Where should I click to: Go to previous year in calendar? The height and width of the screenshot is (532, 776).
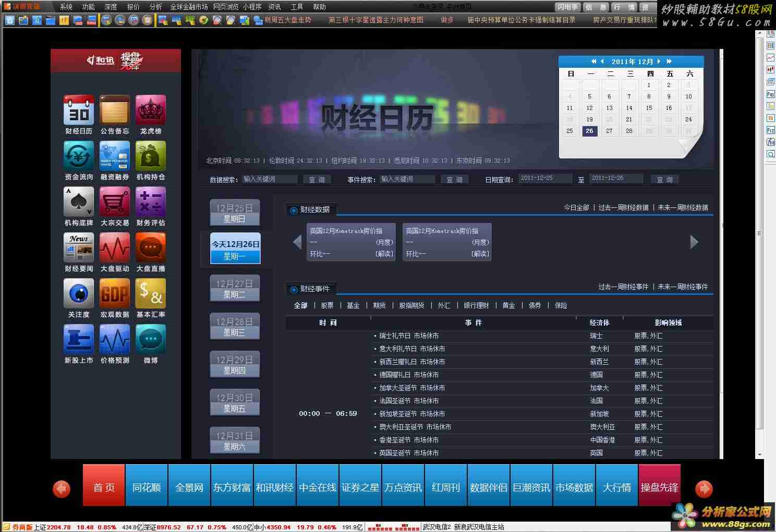[593, 61]
